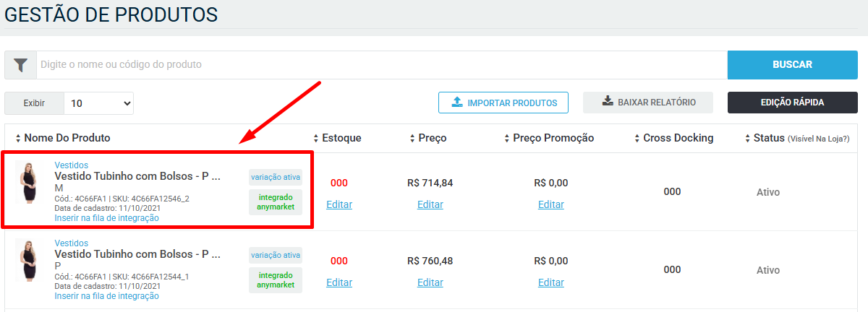Click the EDIÇÃO RÁPIDA button
Screen dimensions: 868x312
[792, 103]
